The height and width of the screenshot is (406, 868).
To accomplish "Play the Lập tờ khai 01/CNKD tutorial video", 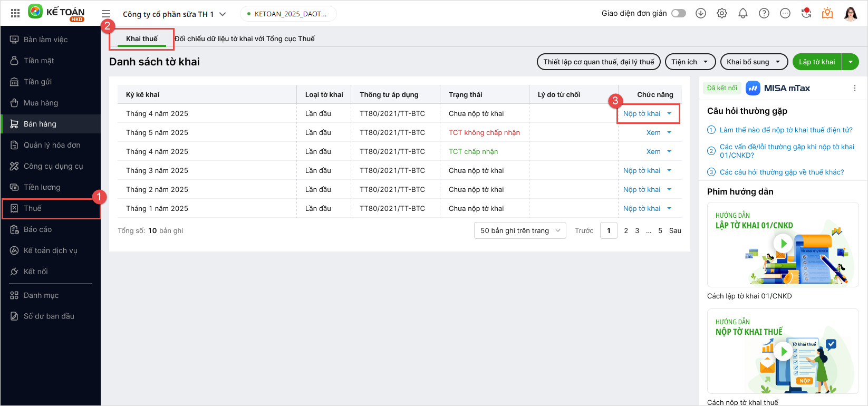I will 783,244.
